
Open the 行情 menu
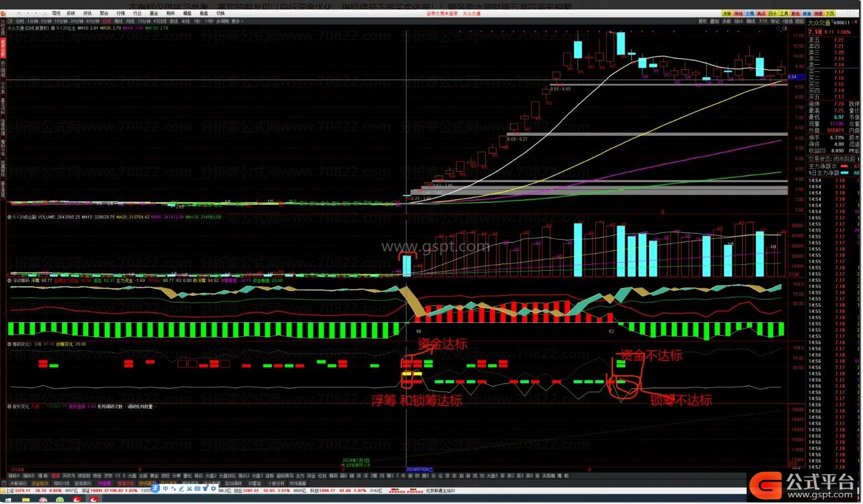pyautogui.click(x=120, y=13)
